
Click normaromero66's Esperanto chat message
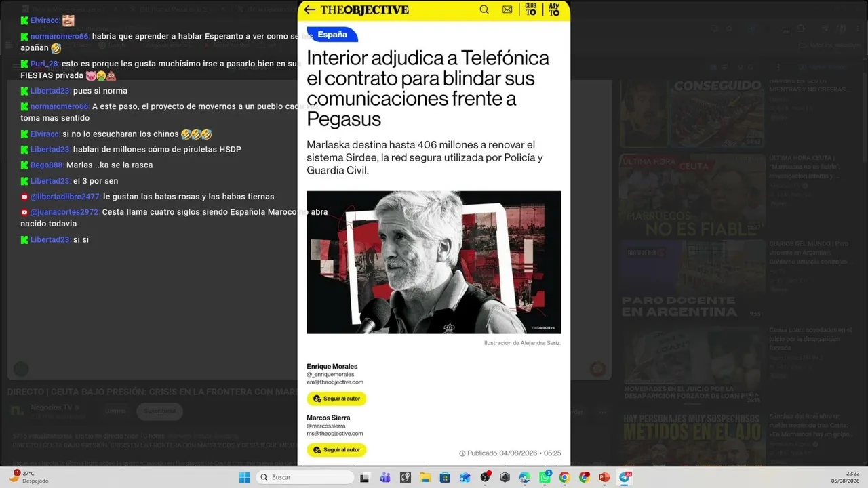point(167,42)
